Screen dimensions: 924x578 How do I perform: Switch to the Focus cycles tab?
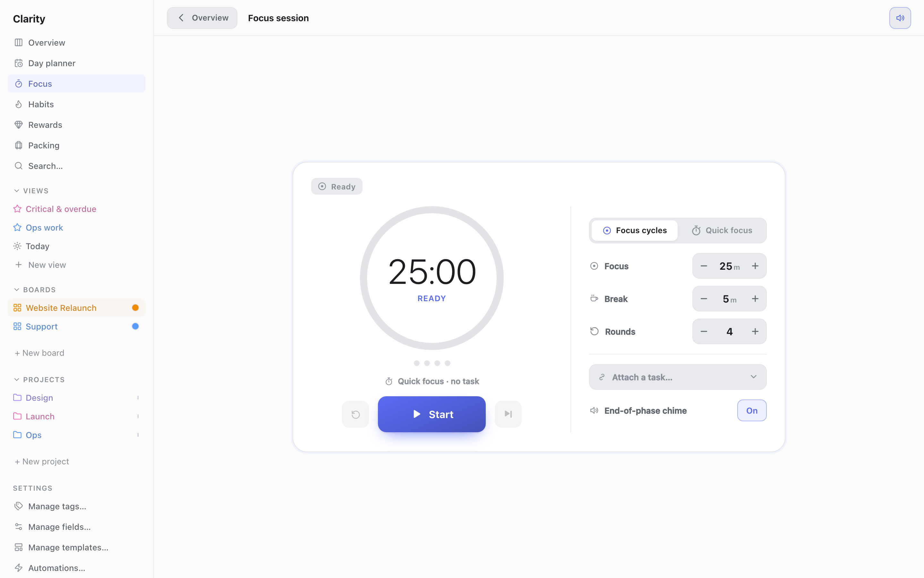coord(634,231)
